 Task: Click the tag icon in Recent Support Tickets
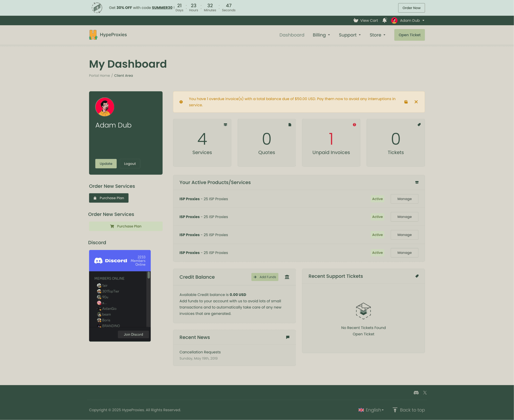tap(417, 276)
